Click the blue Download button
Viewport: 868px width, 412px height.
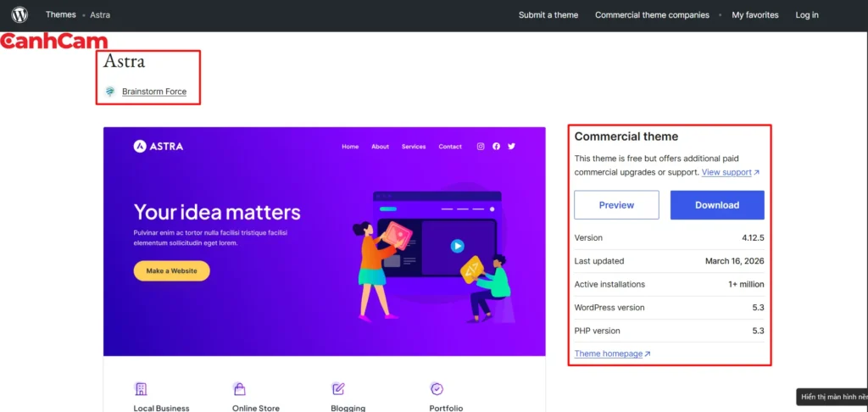click(x=717, y=205)
